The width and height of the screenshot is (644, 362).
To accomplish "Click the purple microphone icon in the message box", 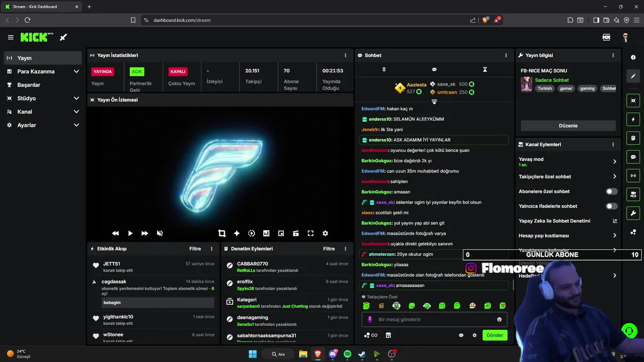I will (370, 319).
